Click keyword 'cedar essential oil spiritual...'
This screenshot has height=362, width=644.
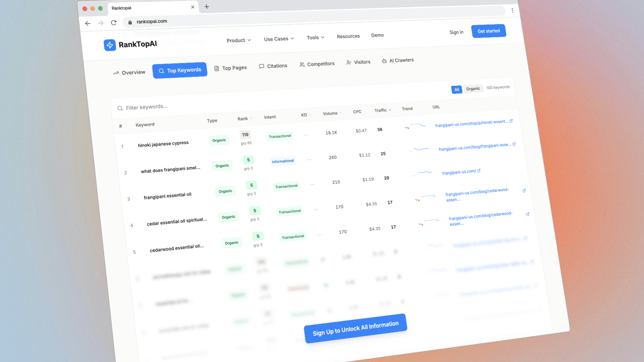coord(177,221)
